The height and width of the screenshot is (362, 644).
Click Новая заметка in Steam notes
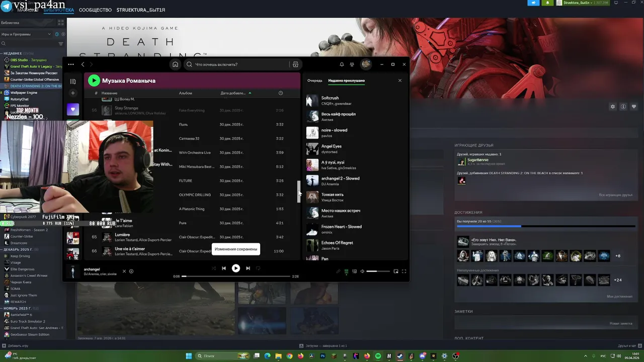(x=621, y=323)
